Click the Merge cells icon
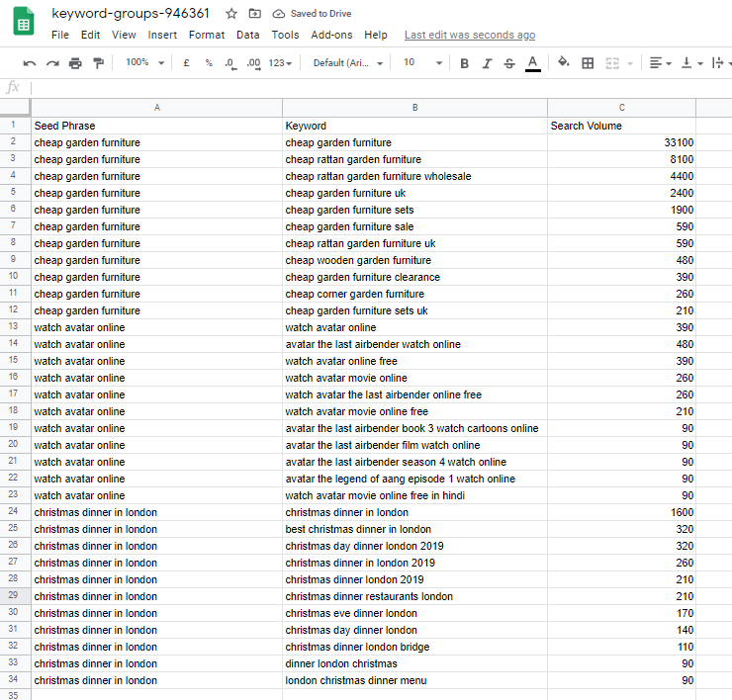The width and height of the screenshot is (732, 700). [612, 63]
